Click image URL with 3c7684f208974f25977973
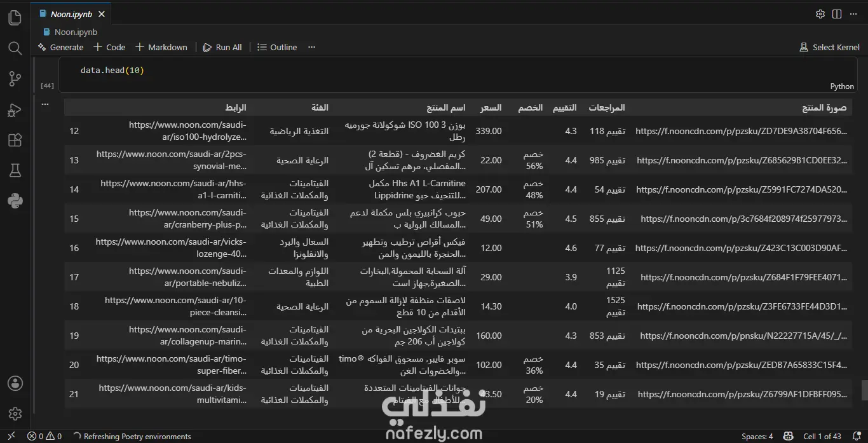The image size is (868, 443). coord(744,219)
